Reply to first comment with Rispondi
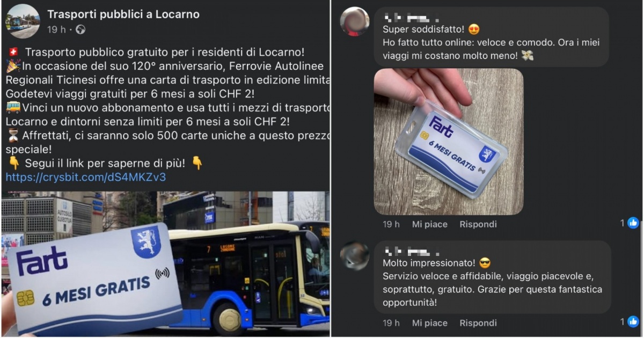Screen dimensions: 644x338 point(478,224)
